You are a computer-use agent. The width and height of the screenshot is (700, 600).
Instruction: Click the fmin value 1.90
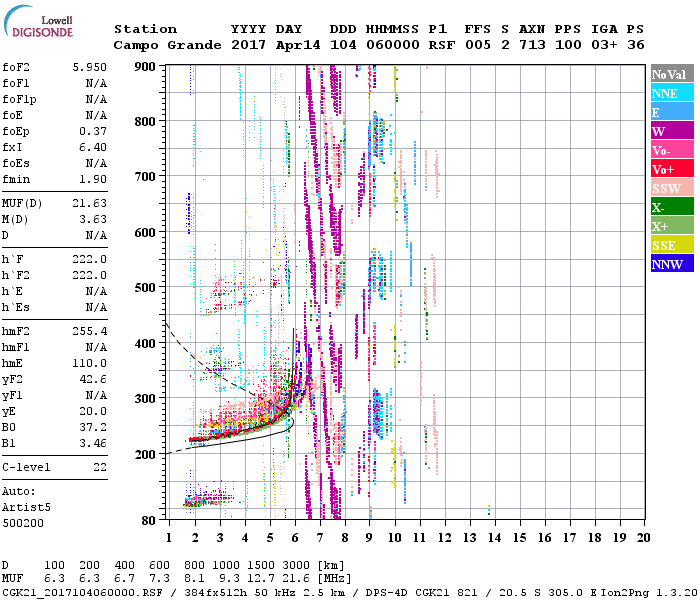[x=93, y=179]
